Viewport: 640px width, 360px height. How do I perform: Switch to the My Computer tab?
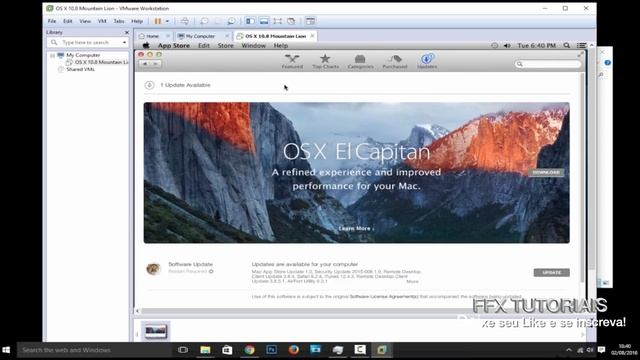coord(200,36)
